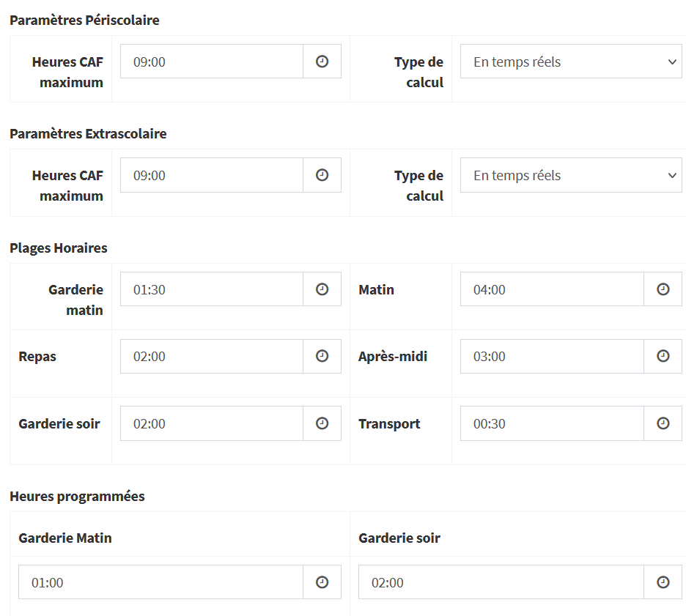
Task: Open clock picker for programmed Garderie Matin
Action: coord(322,582)
